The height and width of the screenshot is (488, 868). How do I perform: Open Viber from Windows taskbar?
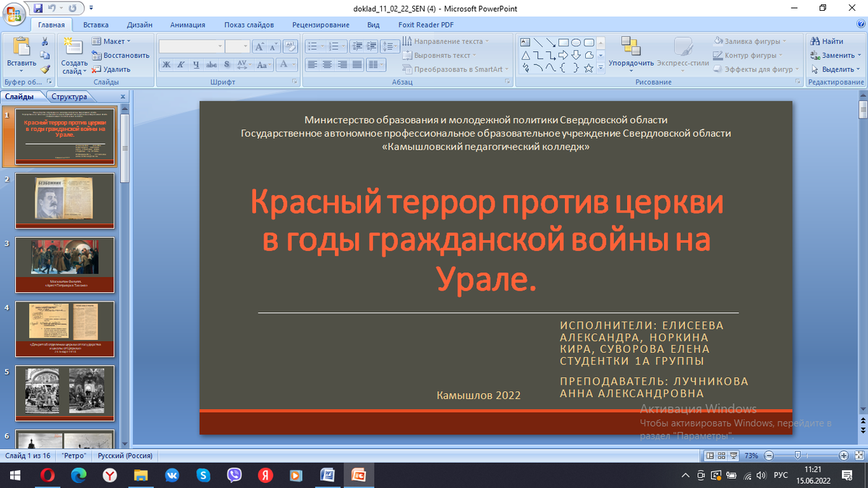(x=234, y=475)
